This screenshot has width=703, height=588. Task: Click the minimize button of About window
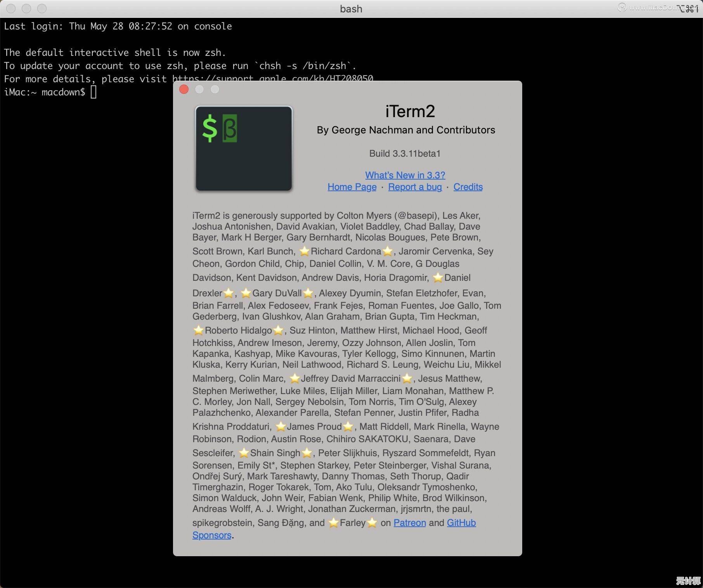pos(199,90)
